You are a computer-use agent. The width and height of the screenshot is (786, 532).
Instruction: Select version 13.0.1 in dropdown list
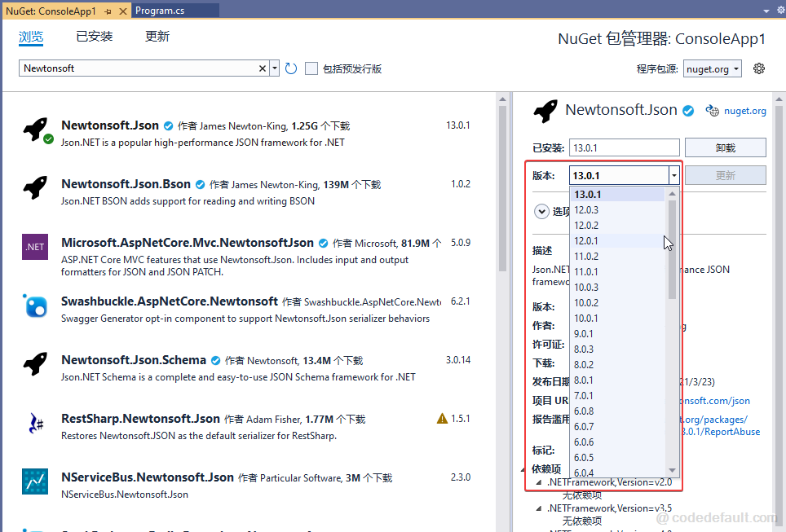click(x=617, y=195)
